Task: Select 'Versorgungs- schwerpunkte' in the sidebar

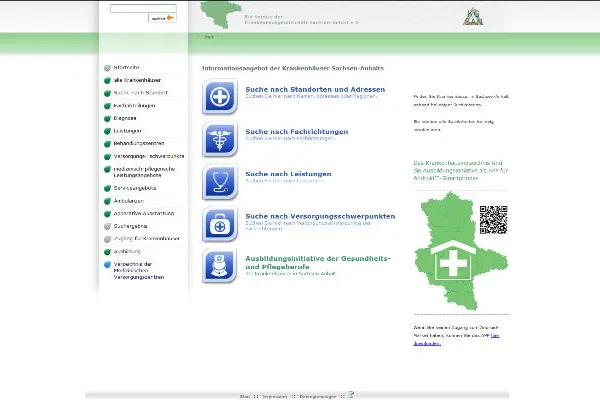Action: (149, 156)
